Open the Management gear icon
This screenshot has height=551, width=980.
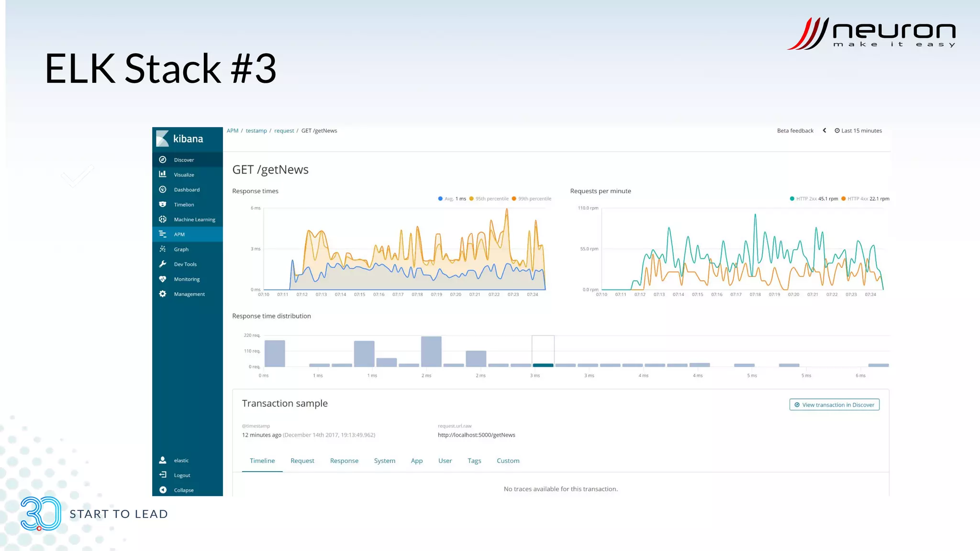pyautogui.click(x=163, y=294)
